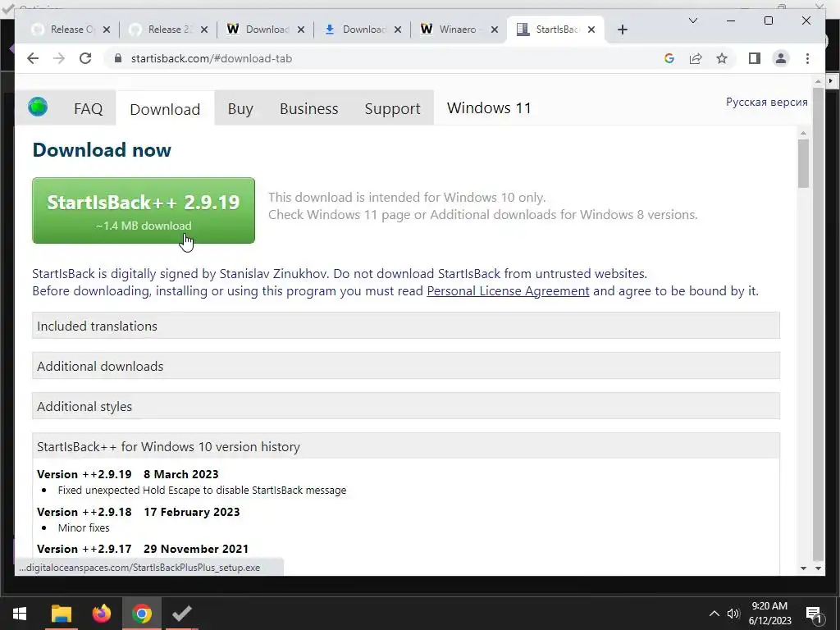Close the Winaero tab

coord(495,30)
